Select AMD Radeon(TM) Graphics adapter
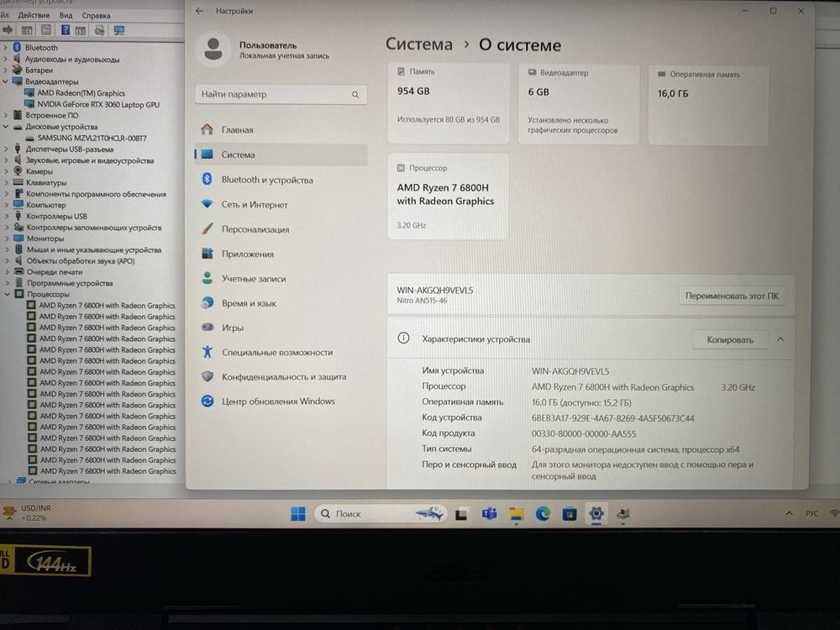 81,93
